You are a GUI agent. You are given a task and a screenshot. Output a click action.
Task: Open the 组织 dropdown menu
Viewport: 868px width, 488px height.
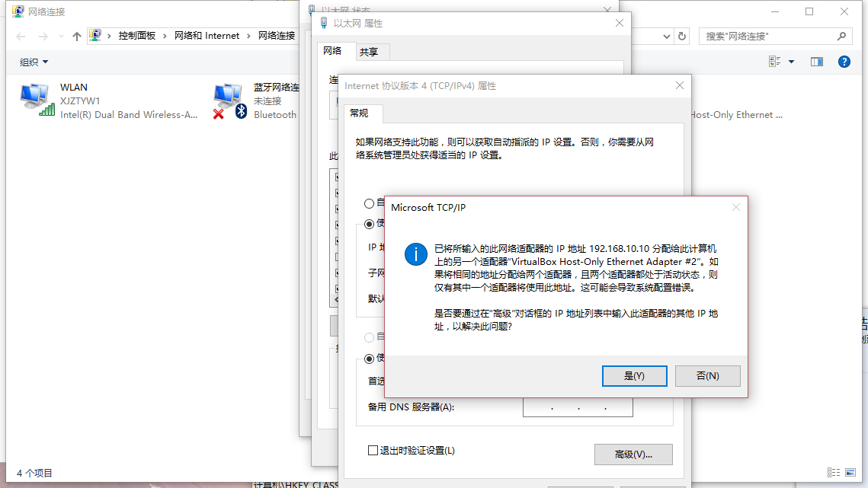(x=34, y=62)
